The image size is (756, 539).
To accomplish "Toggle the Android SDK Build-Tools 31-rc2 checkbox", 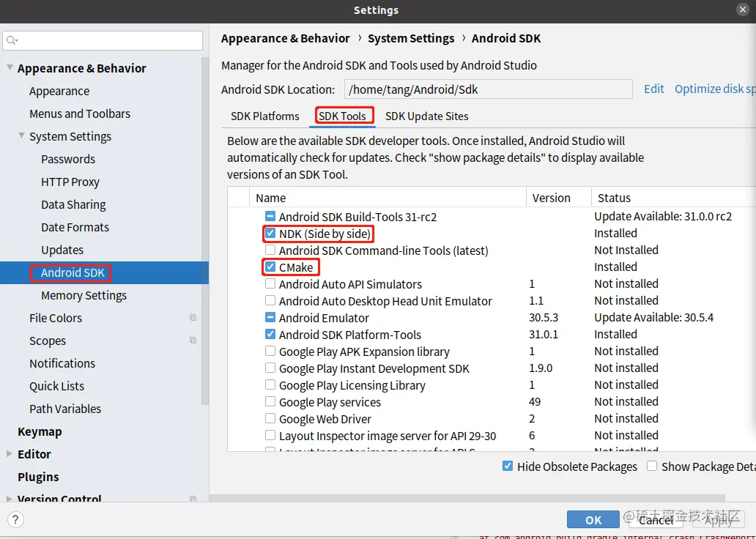I will 270,217.
